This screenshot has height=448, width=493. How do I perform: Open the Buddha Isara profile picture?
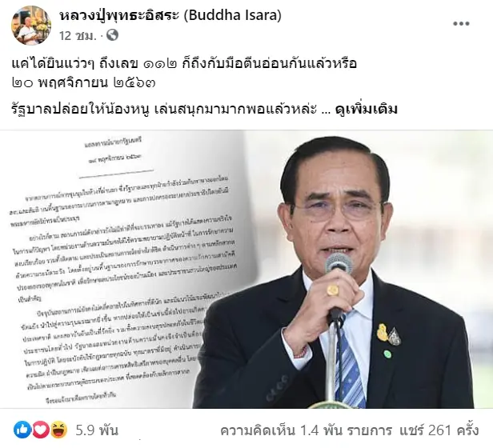(30, 25)
